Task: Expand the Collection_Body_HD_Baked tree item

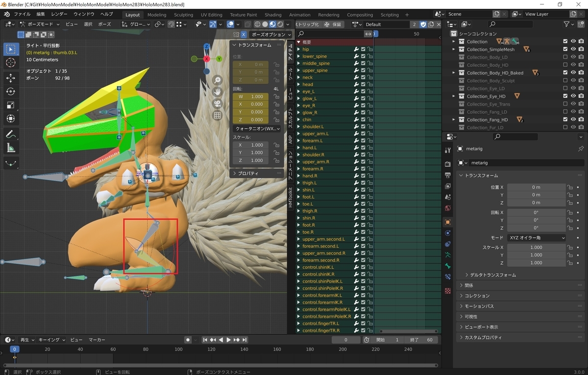Action: (x=454, y=73)
